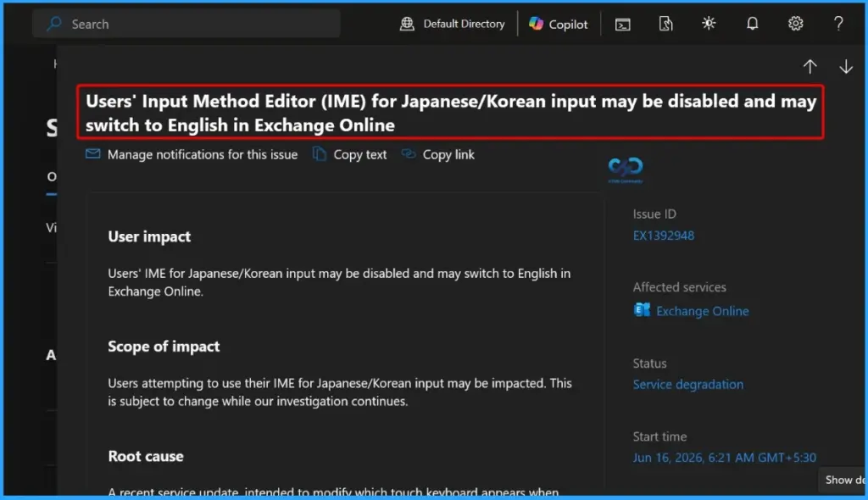Click the Copy text button label
The image size is (868, 500).
pos(359,154)
